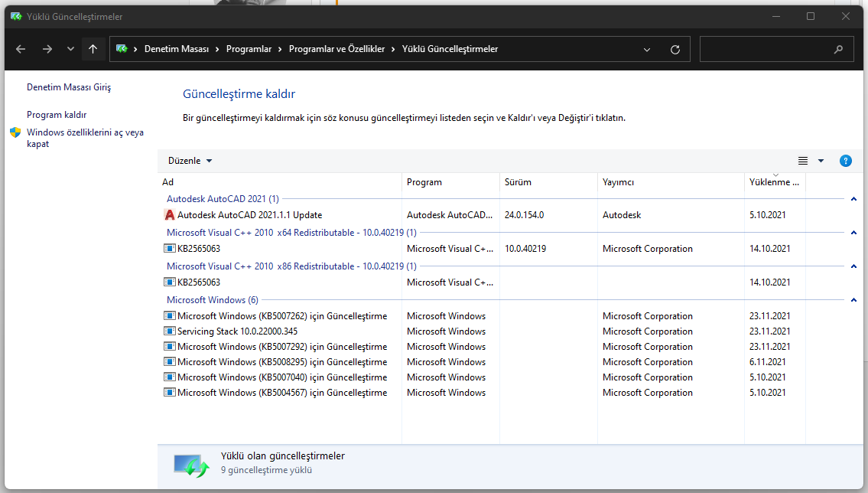Open the Düzenle dropdown menu
This screenshot has width=868, height=493.
190,161
